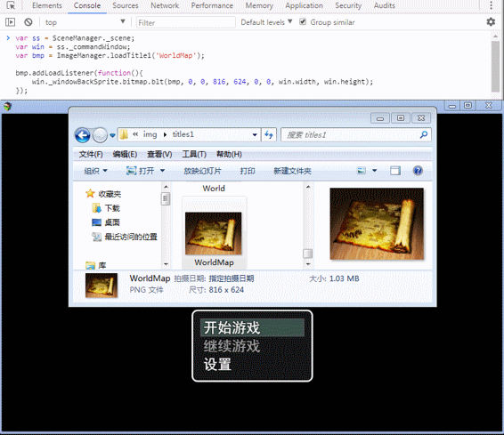This screenshot has width=504, height=435.
Task: Open the 文件(F) menu
Action: point(91,154)
